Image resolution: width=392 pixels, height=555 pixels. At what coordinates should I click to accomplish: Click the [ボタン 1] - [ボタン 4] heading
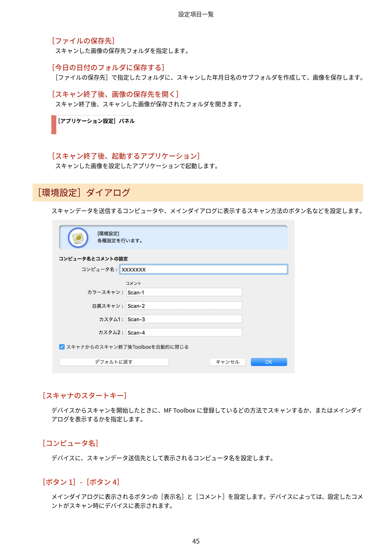pyautogui.click(x=81, y=482)
